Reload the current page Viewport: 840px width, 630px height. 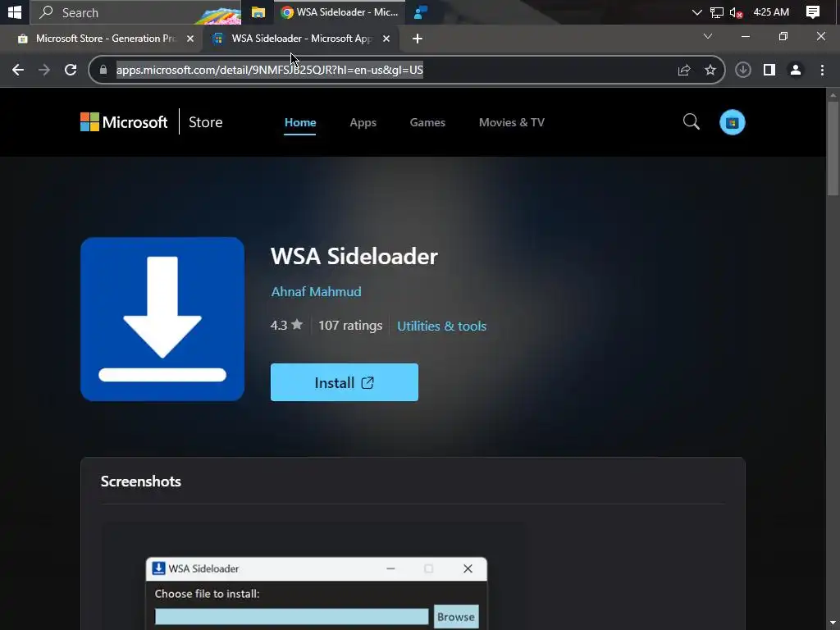coord(71,70)
